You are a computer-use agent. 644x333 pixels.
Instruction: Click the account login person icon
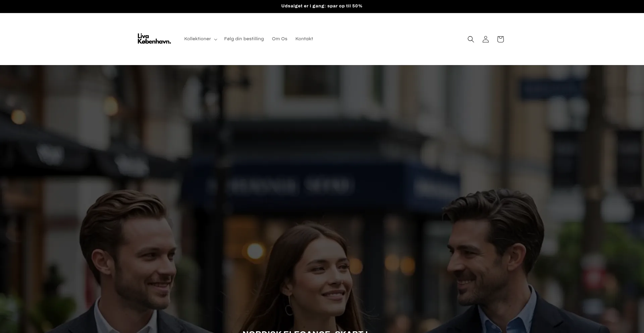[x=485, y=39]
